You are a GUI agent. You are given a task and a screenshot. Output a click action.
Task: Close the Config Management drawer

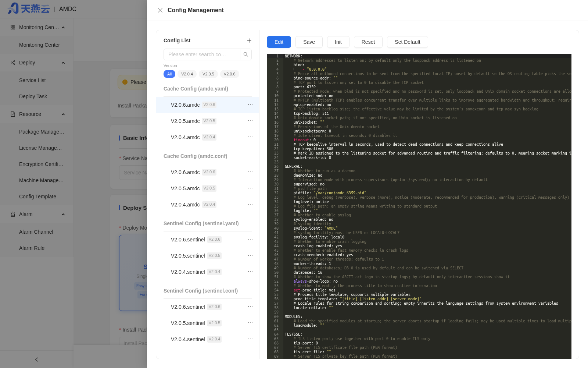160,10
